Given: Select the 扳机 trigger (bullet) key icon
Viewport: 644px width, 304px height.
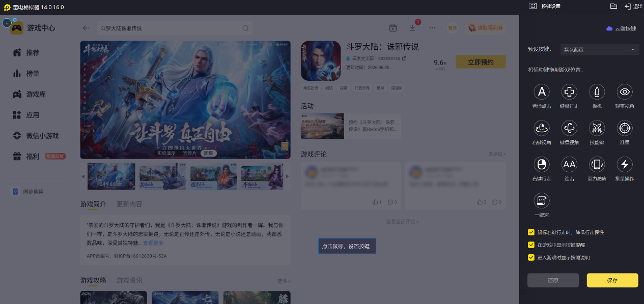Looking at the screenshot, I should (x=597, y=92).
